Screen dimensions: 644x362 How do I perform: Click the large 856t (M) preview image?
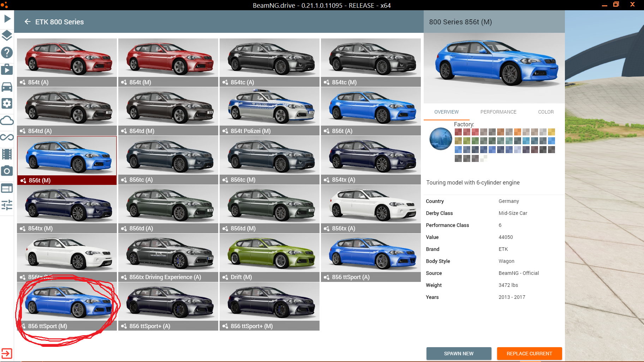(494, 68)
